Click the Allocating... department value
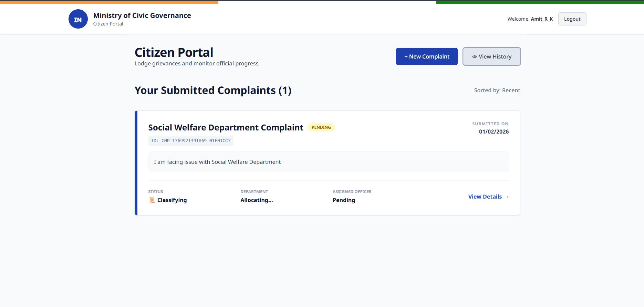 click(257, 200)
